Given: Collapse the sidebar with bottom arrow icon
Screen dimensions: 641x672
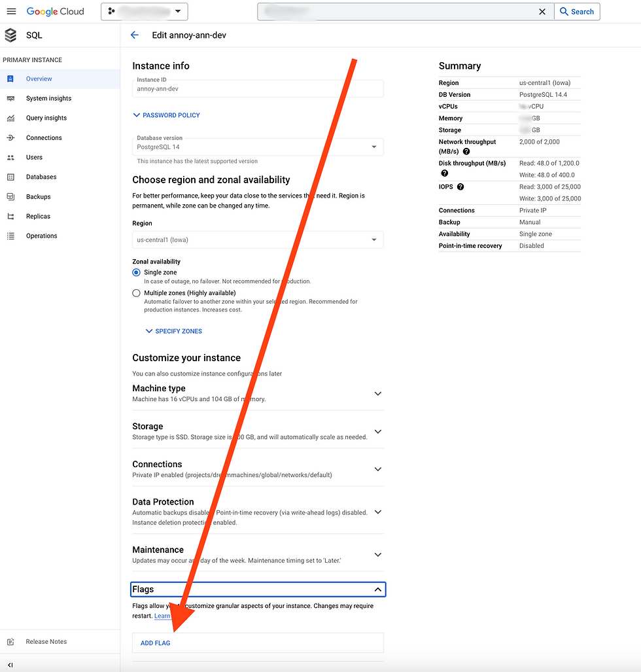Looking at the screenshot, I should pos(10,665).
